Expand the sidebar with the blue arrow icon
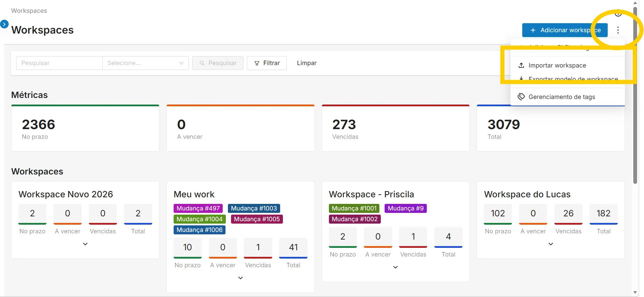The height and width of the screenshot is (297, 644). pos(4,24)
